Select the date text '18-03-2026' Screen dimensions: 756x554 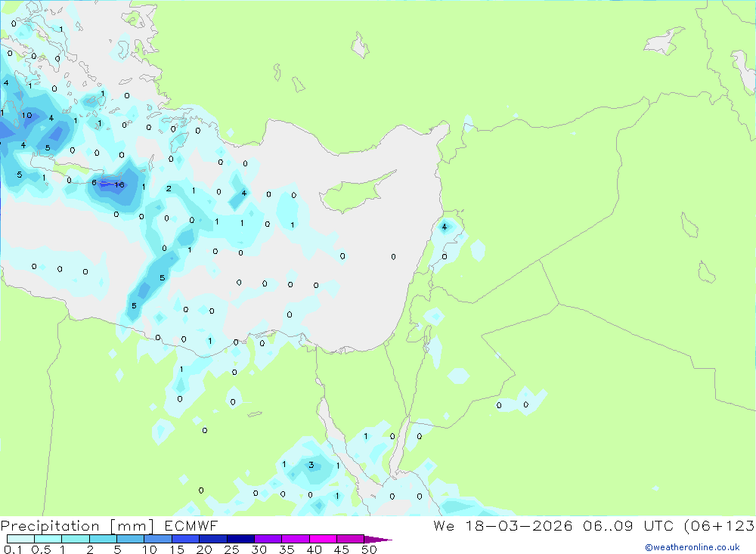click(x=519, y=526)
